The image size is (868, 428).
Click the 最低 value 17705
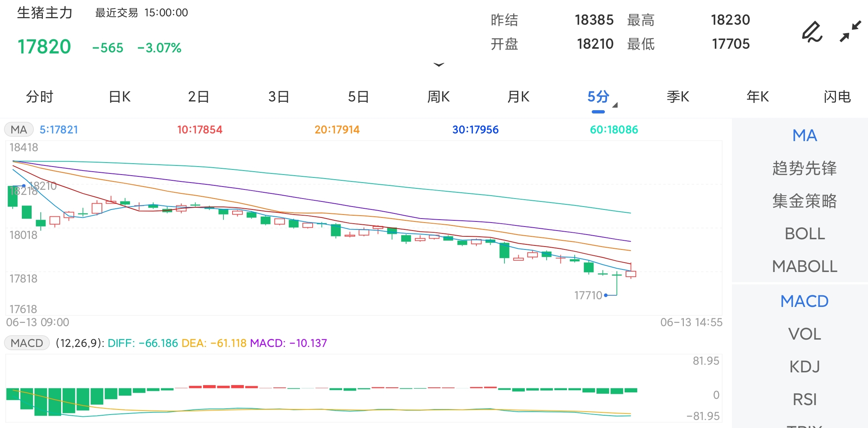pos(731,44)
